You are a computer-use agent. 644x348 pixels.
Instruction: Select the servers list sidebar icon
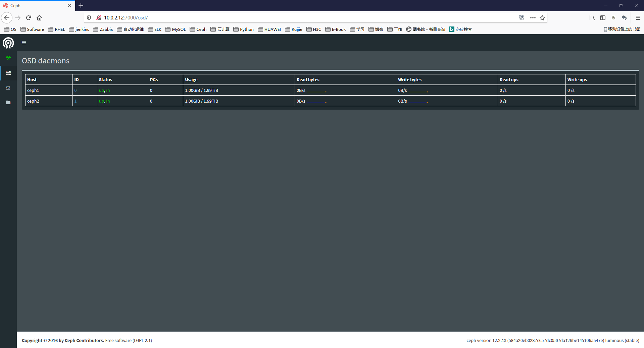(8, 73)
